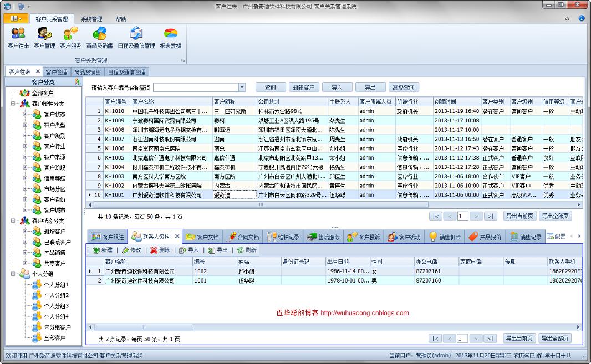
Task: Collapse the ribbon with arrow
Action: click(567, 18)
